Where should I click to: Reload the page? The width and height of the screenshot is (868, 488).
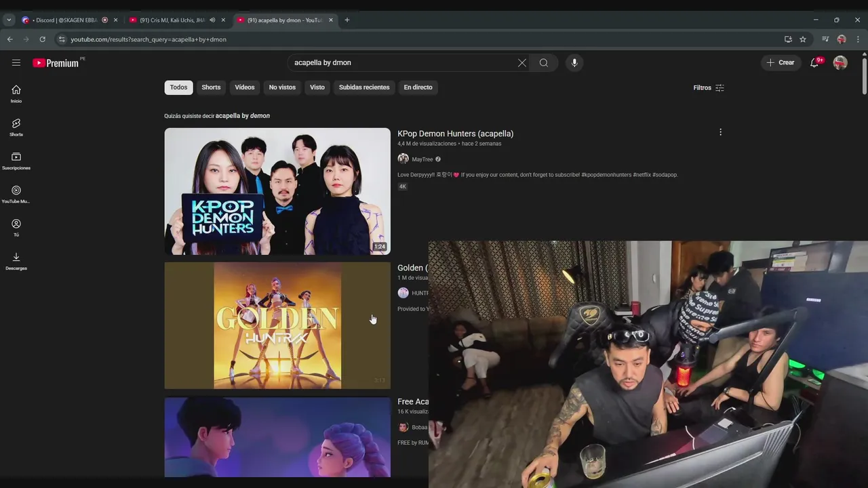pos(42,39)
